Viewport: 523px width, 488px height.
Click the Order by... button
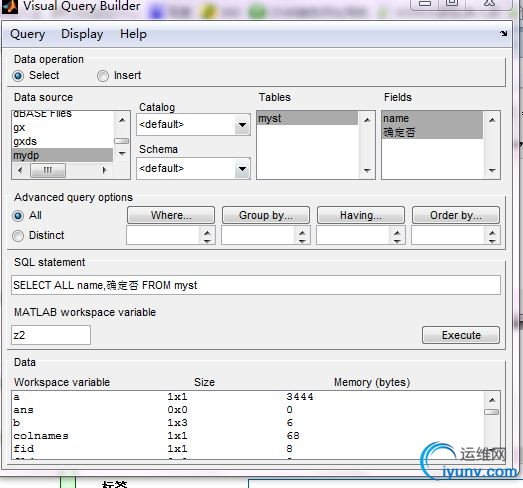[456, 215]
